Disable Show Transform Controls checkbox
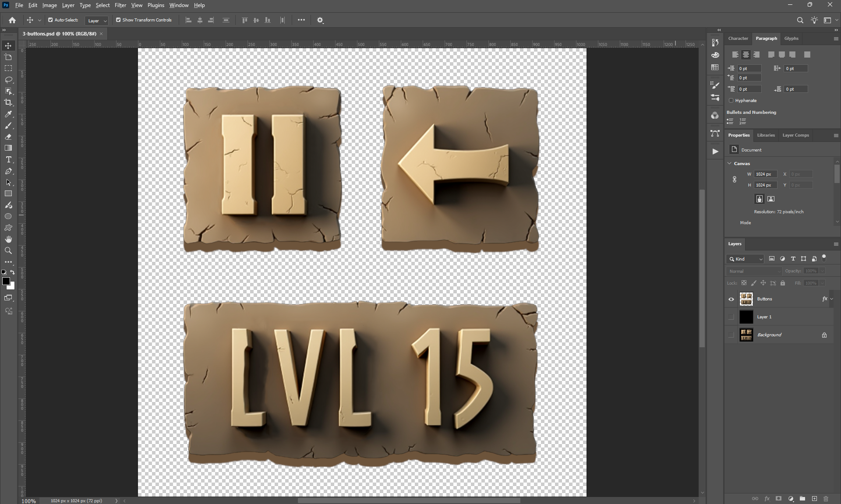 click(118, 20)
